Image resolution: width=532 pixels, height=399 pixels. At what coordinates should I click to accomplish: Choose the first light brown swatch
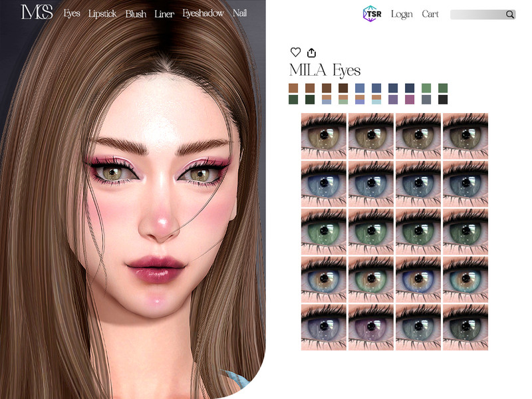(x=293, y=88)
